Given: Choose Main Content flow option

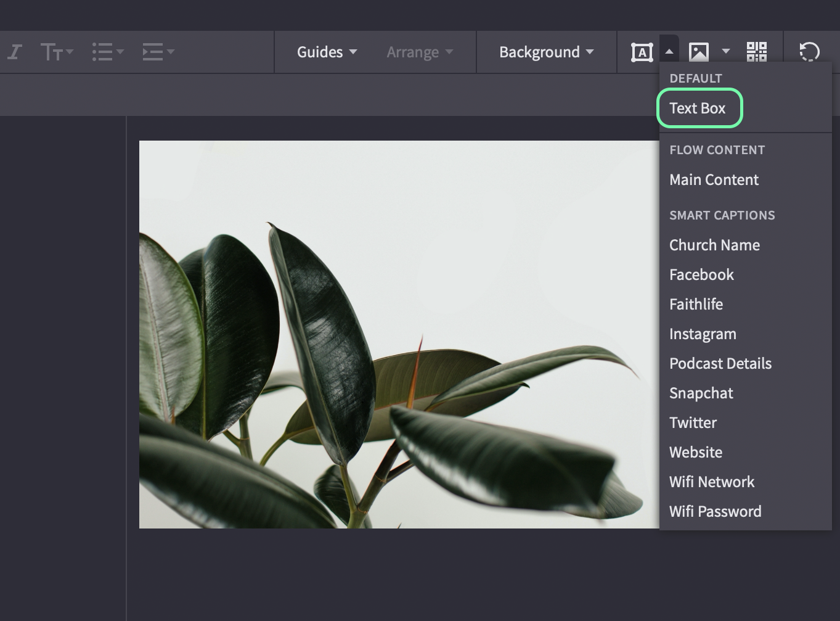Looking at the screenshot, I should (714, 179).
